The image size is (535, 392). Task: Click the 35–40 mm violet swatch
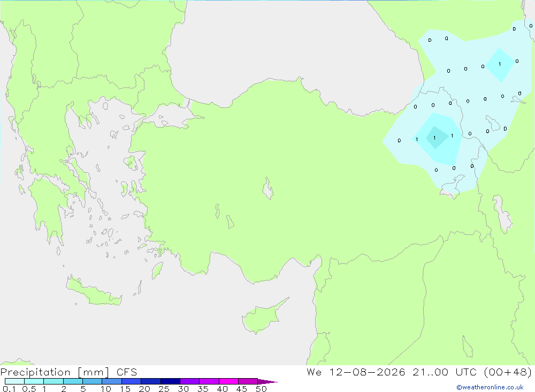coord(209,381)
